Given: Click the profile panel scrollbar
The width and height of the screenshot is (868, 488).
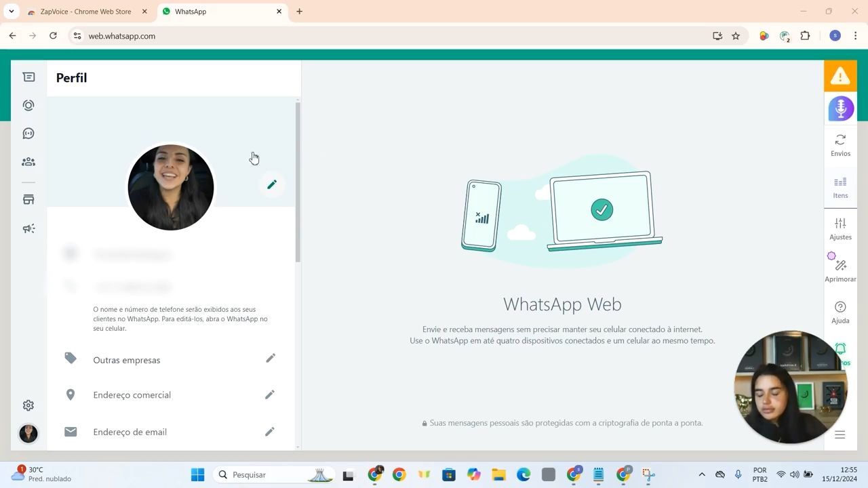Looking at the screenshot, I should 298,182.
